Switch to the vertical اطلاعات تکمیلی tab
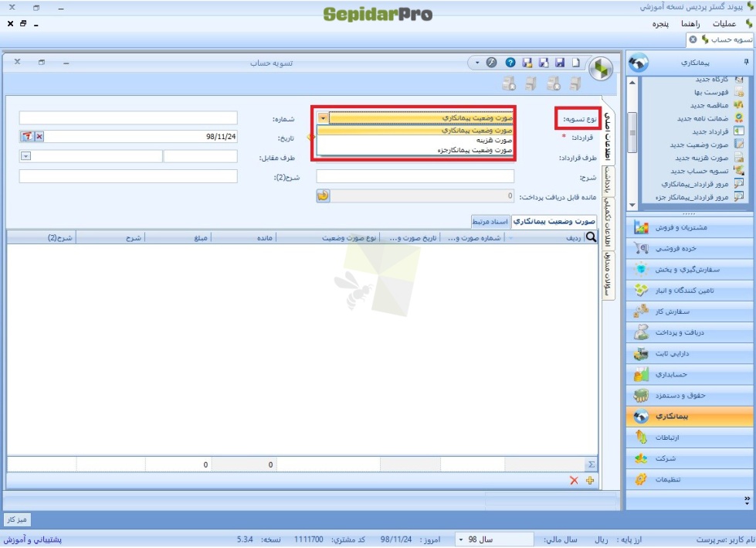 (609, 223)
